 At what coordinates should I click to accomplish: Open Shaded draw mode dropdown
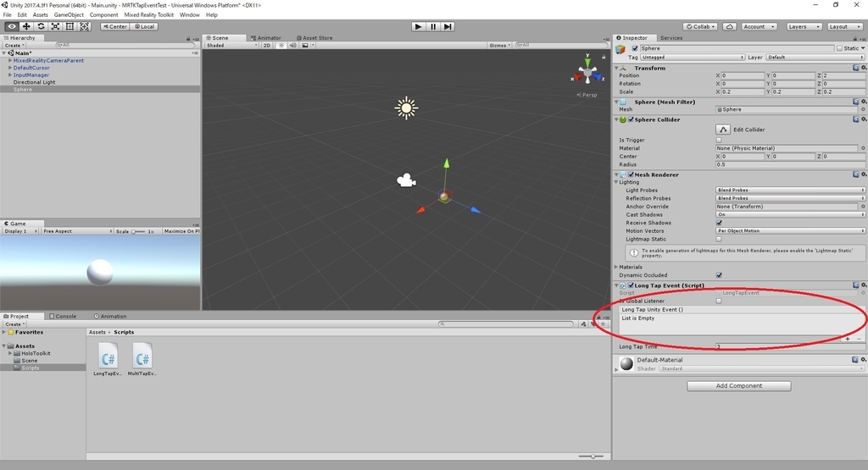click(232, 46)
